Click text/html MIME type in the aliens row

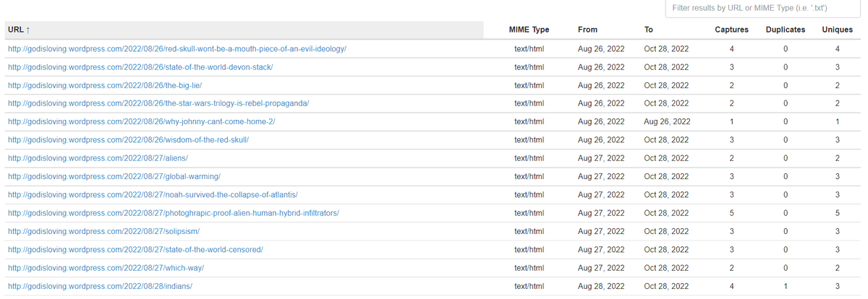click(x=529, y=158)
